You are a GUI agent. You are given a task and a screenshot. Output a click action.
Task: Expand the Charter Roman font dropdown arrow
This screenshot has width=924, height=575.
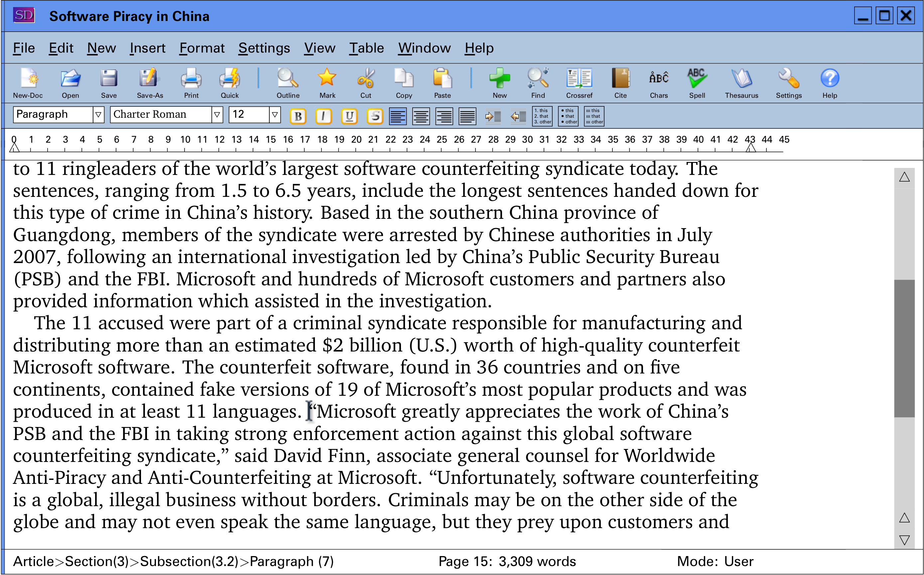[x=217, y=114]
